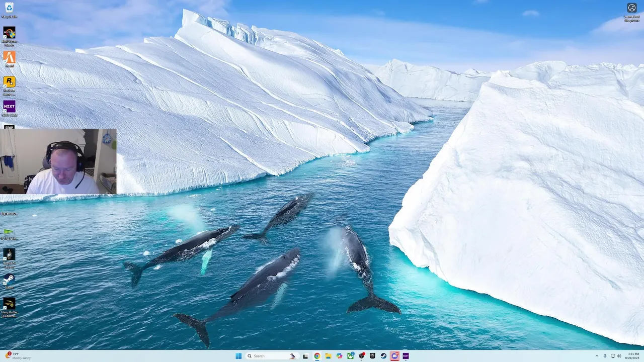Screen dimensions: 644x362
Task: Open Microsoft Copilot from the taskbar
Action: [x=339, y=356]
